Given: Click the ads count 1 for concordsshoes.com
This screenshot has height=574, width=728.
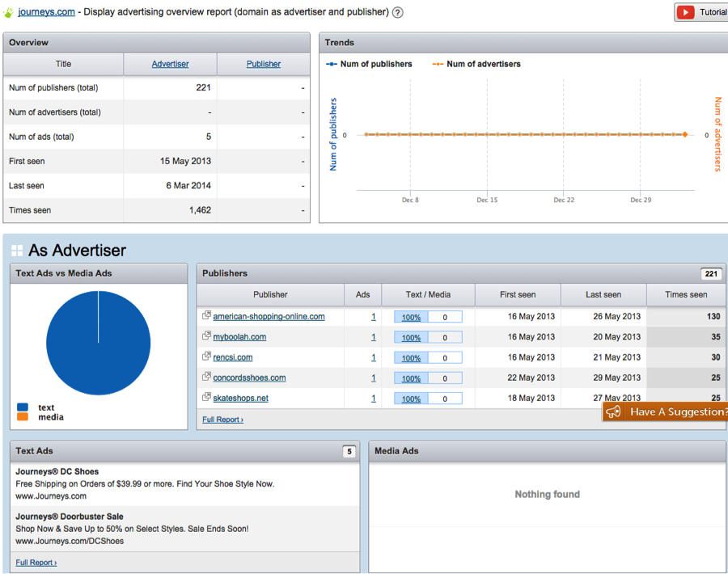Looking at the screenshot, I should tap(373, 378).
